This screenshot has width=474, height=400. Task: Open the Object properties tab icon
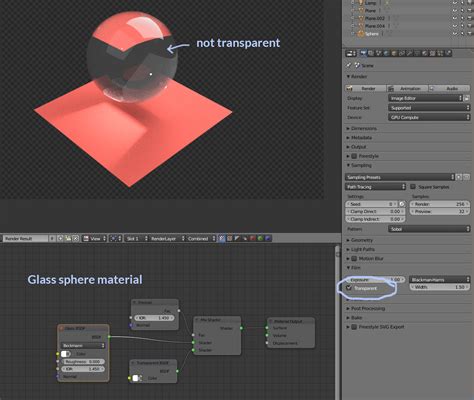tap(394, 53)
